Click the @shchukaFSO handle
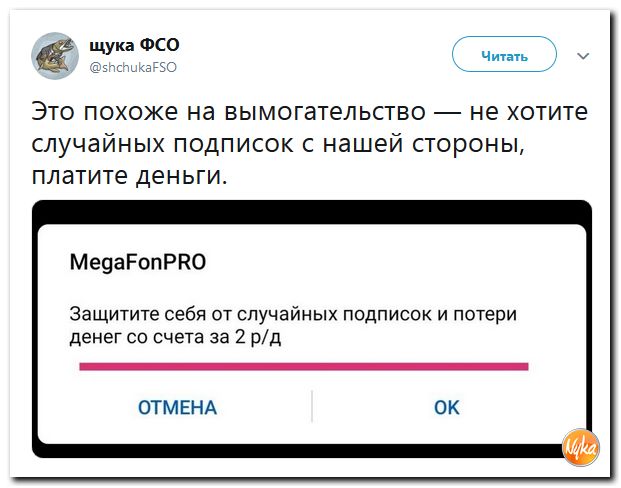Image resolution: width=621 pixels, height=488 pixels. 135,67
